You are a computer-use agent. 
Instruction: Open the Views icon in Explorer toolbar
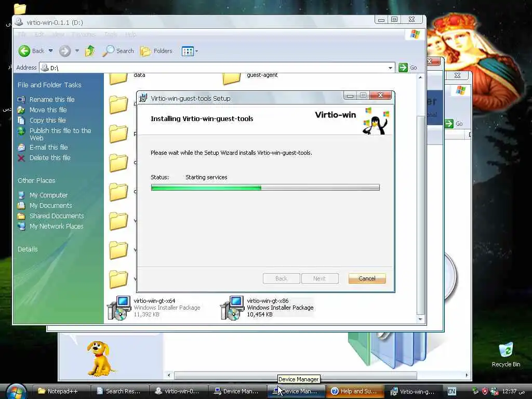click(187, 51)
